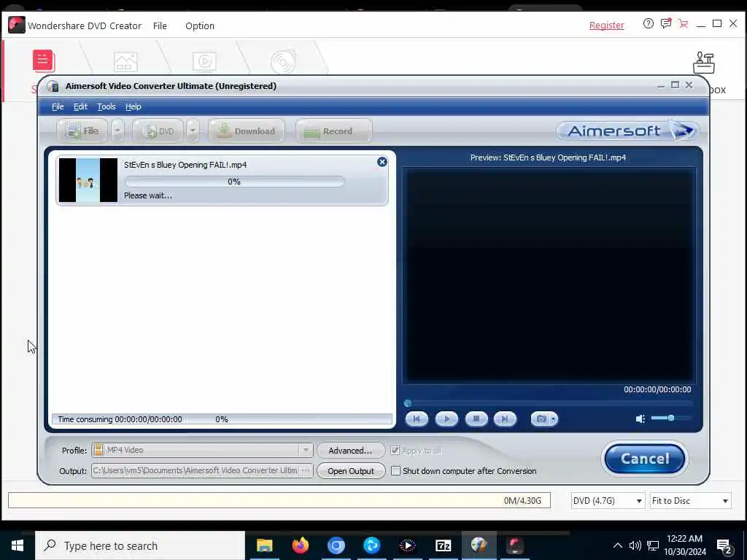This screenshot has width=747, height=560.
Task: Click the previous track playback button
Action: point(417,419)
